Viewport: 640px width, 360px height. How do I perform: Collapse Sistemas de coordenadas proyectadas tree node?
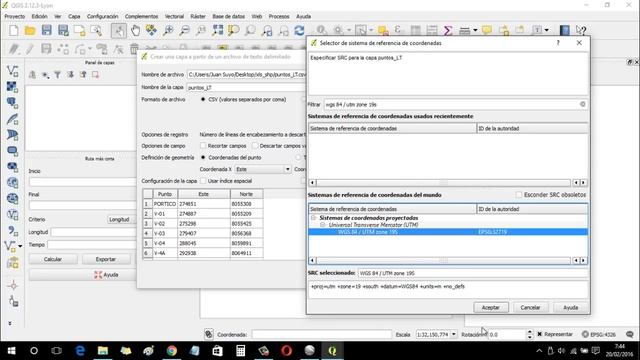coord(313,218)
